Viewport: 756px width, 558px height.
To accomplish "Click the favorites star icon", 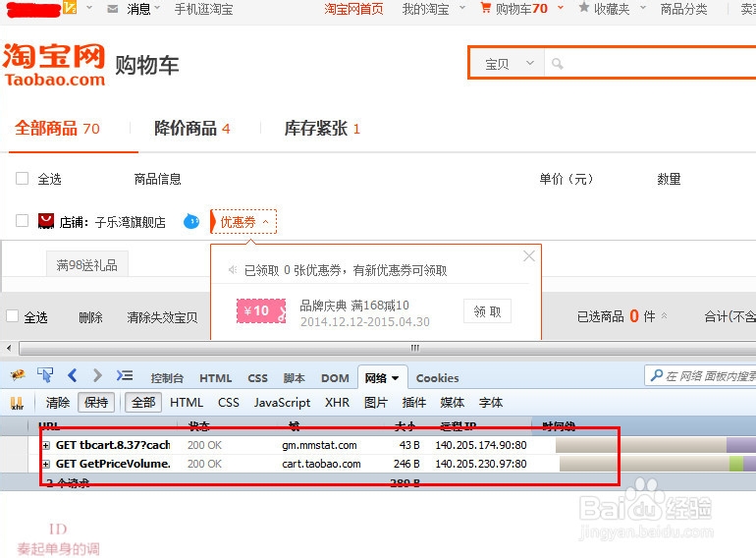I will point(583,7).
